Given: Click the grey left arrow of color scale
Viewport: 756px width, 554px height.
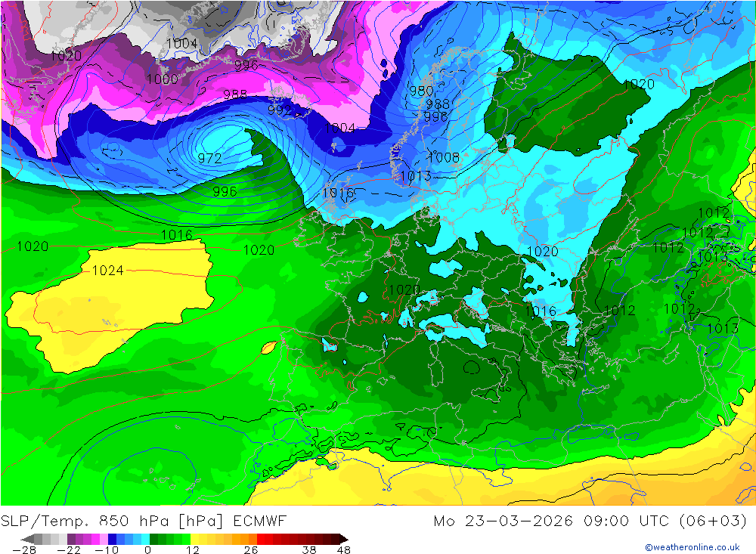Looking at the screenshot, I should (27, 539).
